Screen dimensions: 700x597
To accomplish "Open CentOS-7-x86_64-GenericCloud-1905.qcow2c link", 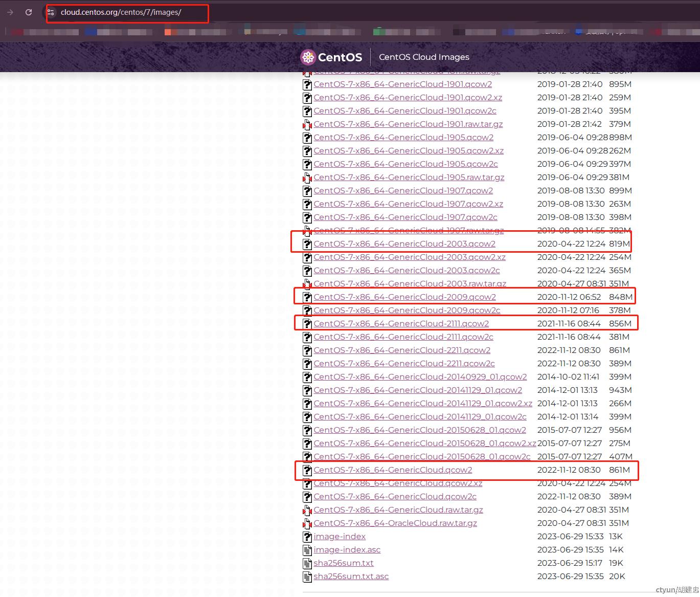I will click(405, 164).
